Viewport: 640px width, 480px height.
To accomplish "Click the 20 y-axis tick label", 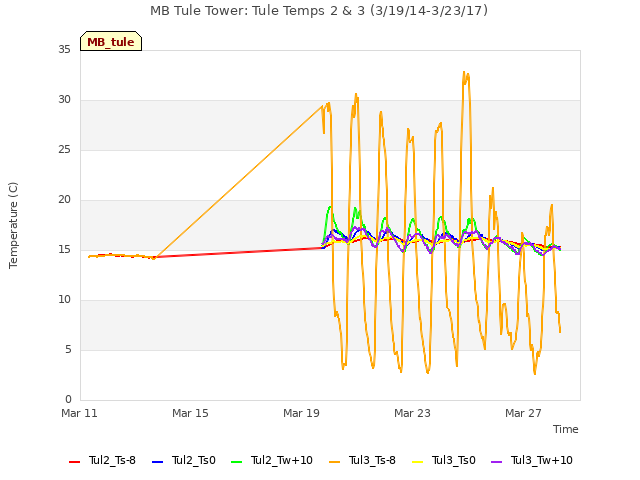I will (64, 200).
